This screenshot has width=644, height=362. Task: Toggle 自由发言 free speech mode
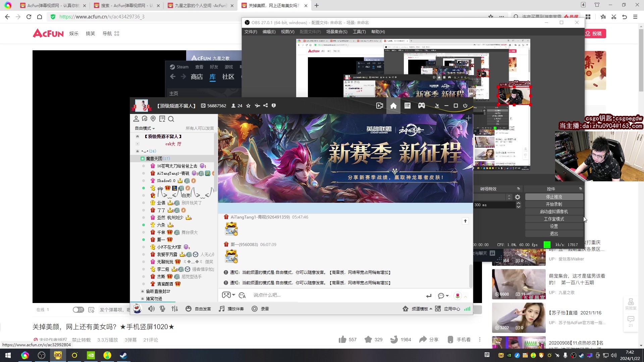tap(198, 309)
